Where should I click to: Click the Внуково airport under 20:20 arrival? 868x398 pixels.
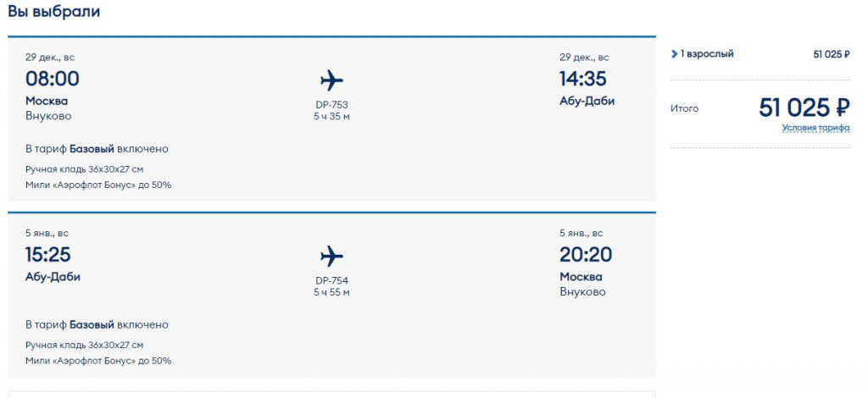(x=582, y=292)
